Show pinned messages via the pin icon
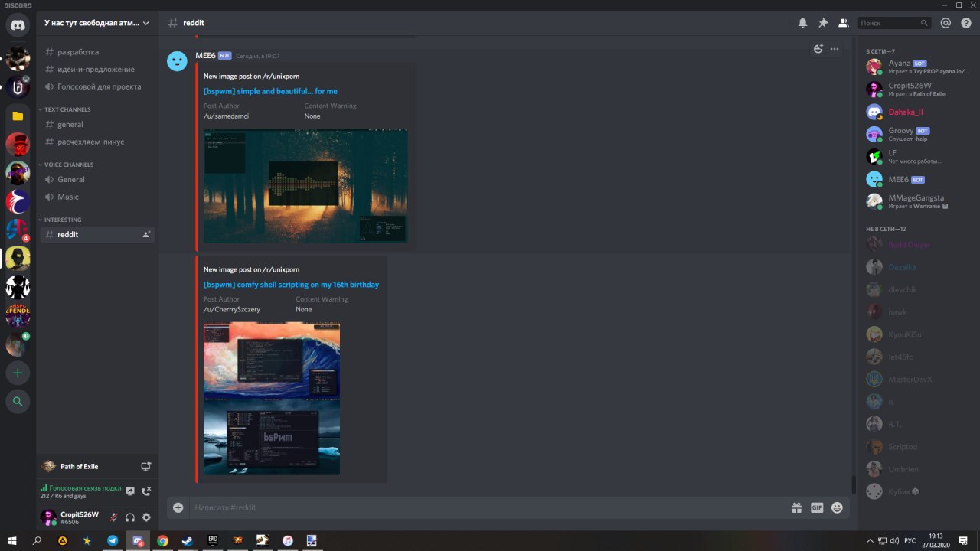This screenshot has width=980, height=551. coord(823,23)
